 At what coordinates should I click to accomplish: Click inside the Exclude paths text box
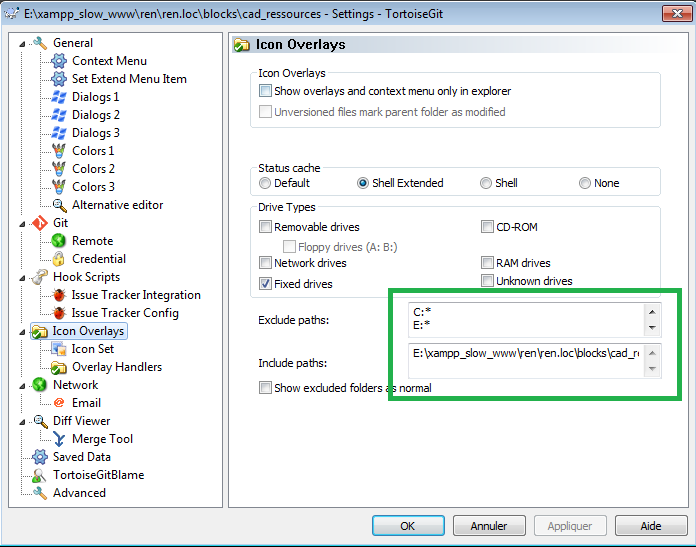(x=520, y=319)
